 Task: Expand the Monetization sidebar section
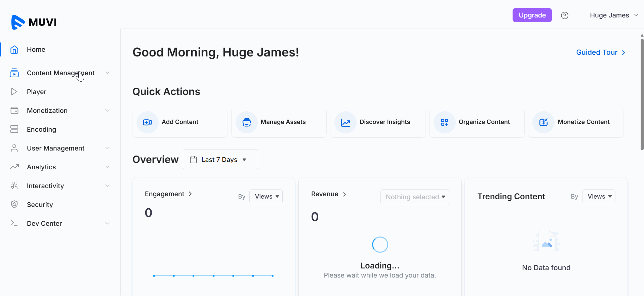(107, 111)
